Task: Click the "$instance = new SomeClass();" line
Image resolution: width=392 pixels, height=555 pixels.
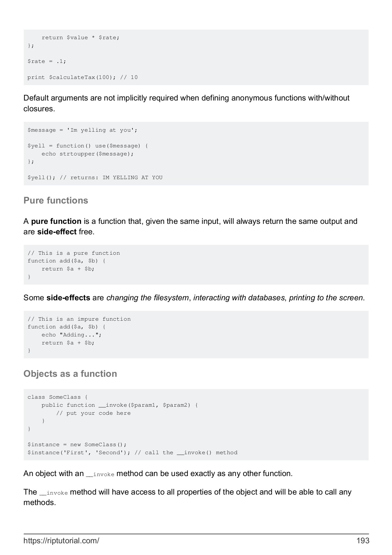Action: (77, 445)
